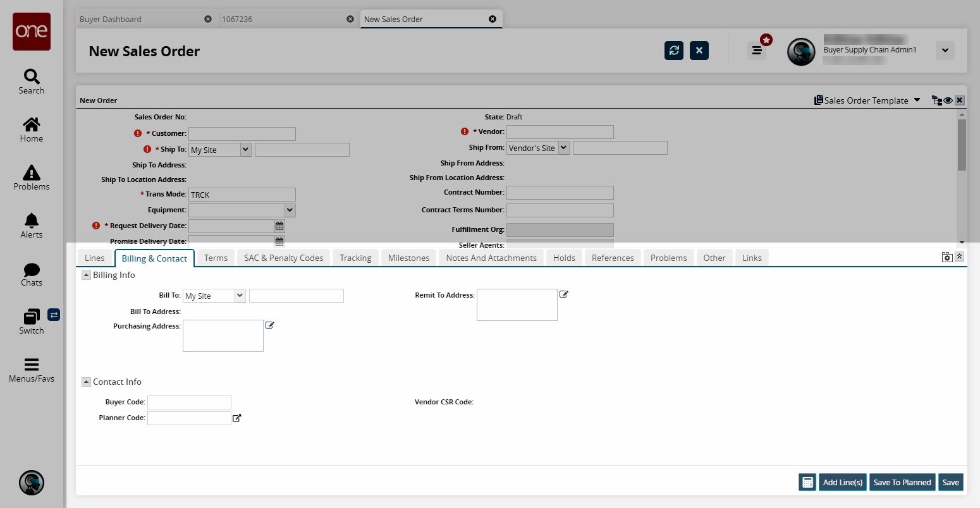Viewport: 980px width, 508px height.
Task: Close the New Sales Order tab
Action: [493, 19]
